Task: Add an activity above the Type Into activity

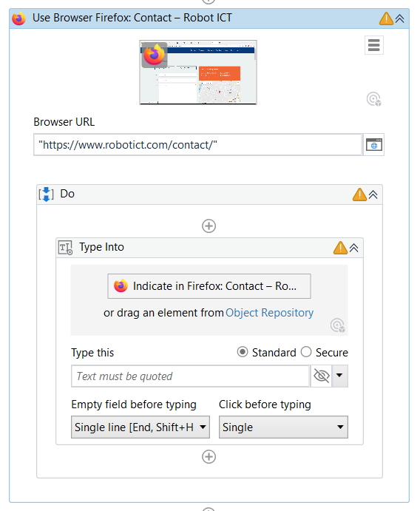Action: point(209,226)
